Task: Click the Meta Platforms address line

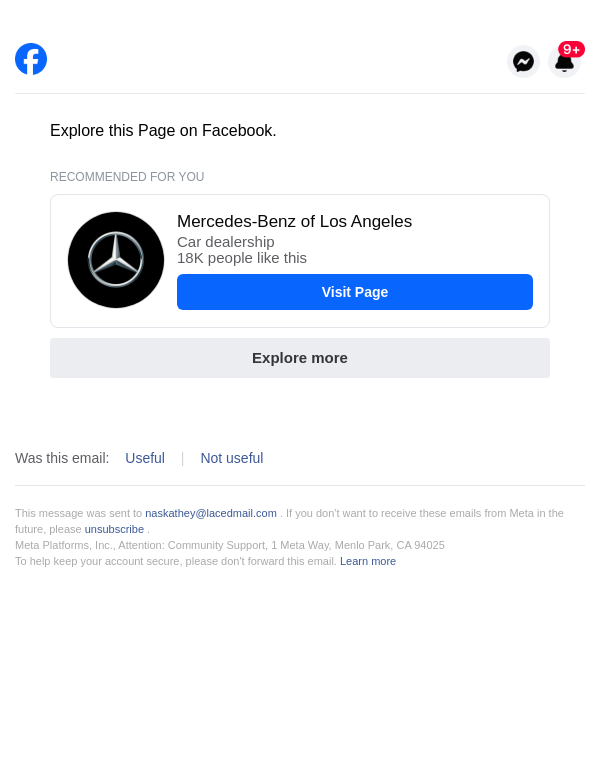Action: [x=230, y=545]
